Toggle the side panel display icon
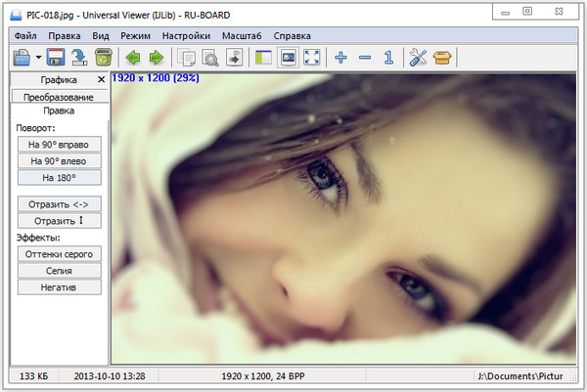Screen dimensions: 587x392 tap(263, 58)
